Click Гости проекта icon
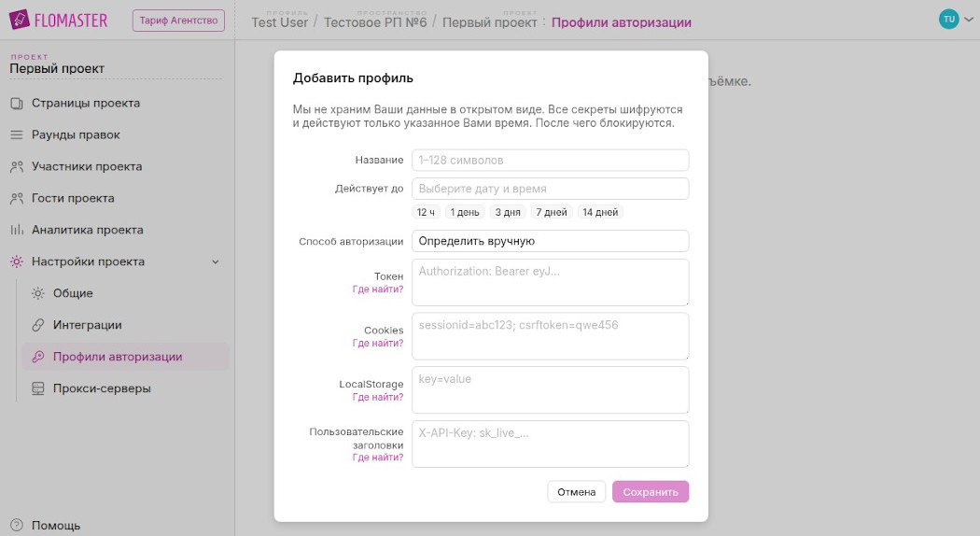 [16, 199]
